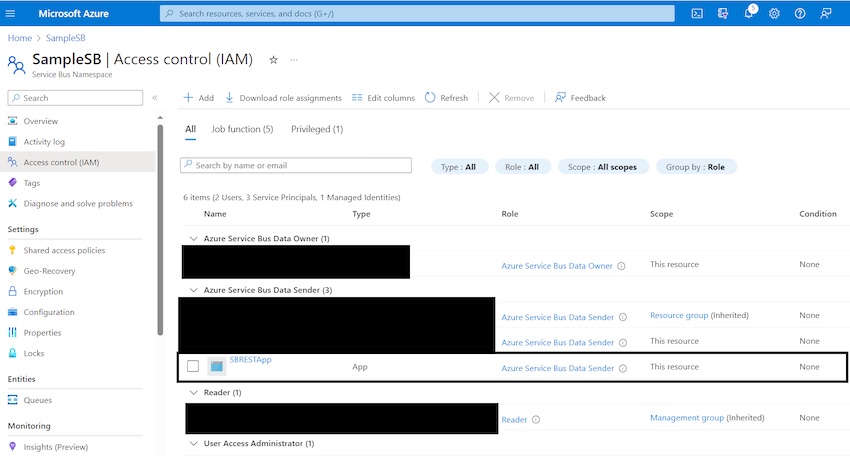850x456 pixels.
Task: Open Resource group (Inherited) scope link
Action: tap(679, 315)
